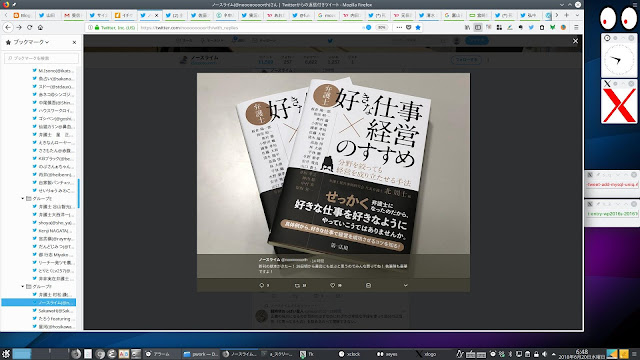Click the ノースライム author name in caption

(269, 260)
